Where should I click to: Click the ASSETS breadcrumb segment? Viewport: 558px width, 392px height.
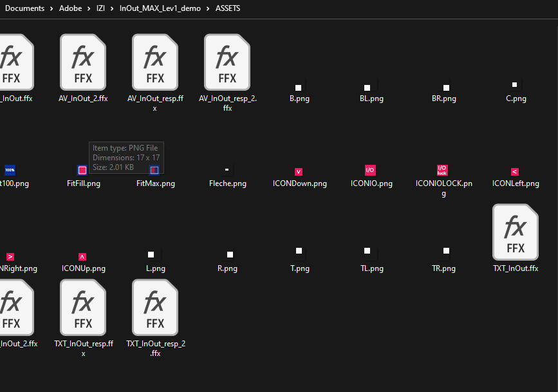[x=228, y=8]
